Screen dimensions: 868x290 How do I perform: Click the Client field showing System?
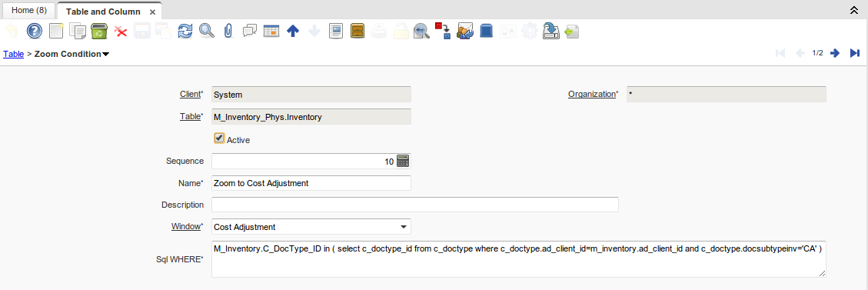tap(311, 94)
